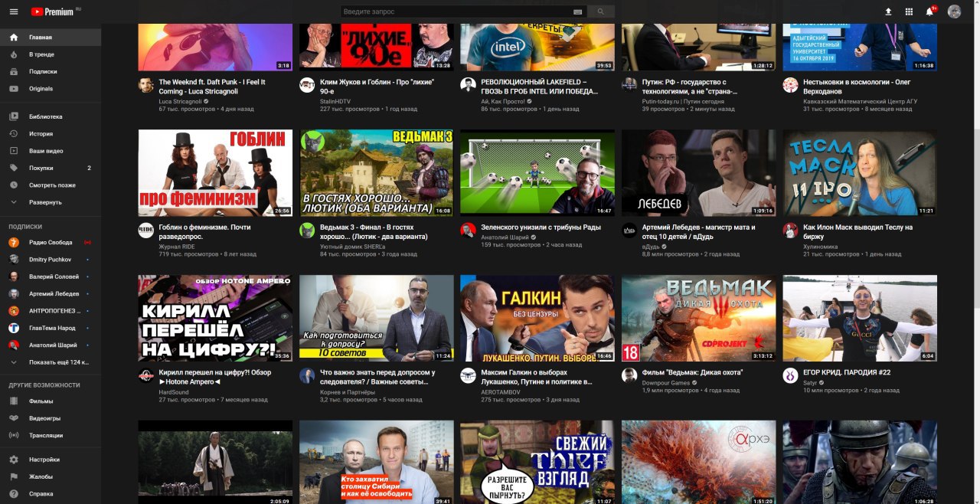This screenshot has width=980, height=504.
Task: Open the YouTube apps grid icon
Action: pos(909,11)
